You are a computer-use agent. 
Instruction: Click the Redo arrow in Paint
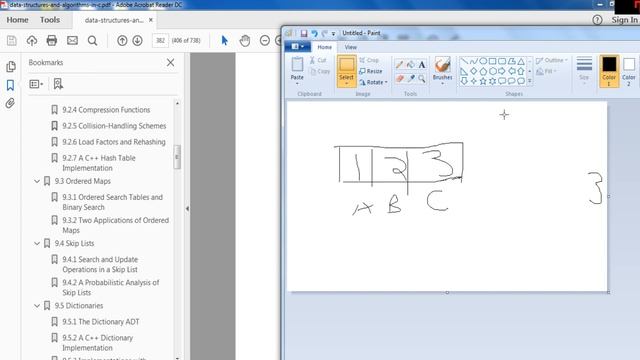(324, 33)
